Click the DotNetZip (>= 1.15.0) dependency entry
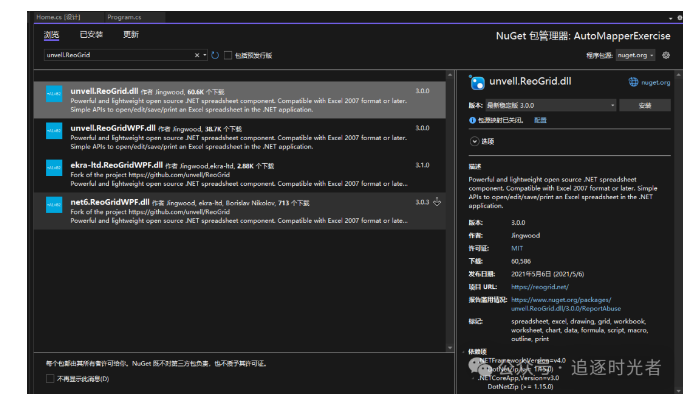Viewport: 693px width, 400px height. click(520, 387)
